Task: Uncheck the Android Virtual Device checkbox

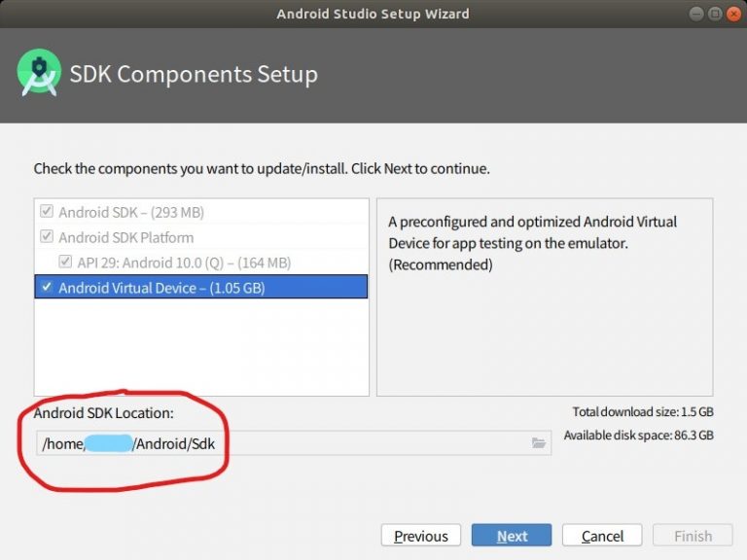Action: (x=46, y=288)
